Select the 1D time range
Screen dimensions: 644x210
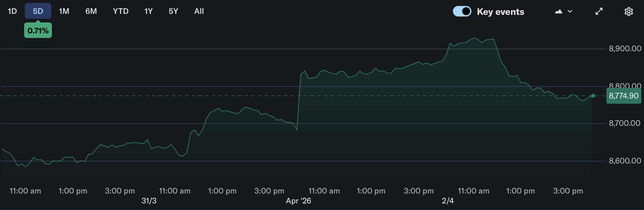click(x=12, y=11)
